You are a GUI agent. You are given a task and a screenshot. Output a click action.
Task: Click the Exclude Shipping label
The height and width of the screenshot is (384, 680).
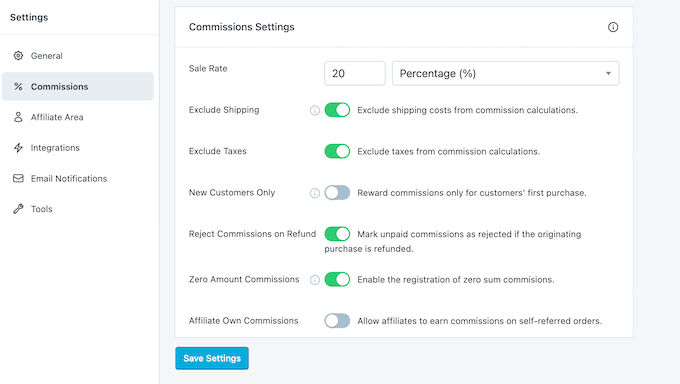pos(224,110)
